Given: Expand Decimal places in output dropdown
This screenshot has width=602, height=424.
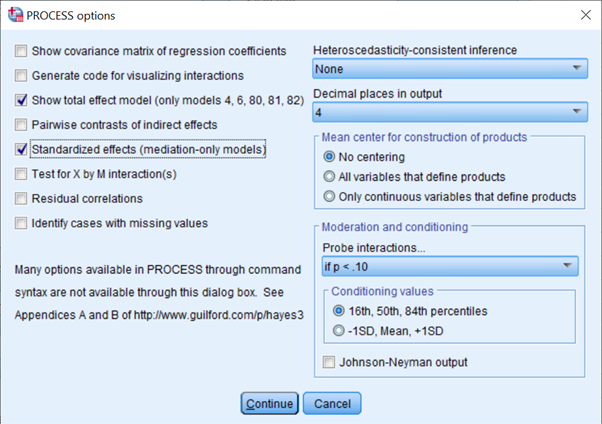Looking at the screenshot, I should [449, 113].
